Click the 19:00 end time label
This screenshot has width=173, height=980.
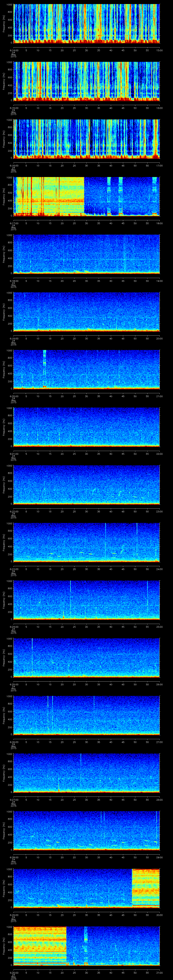160,280
